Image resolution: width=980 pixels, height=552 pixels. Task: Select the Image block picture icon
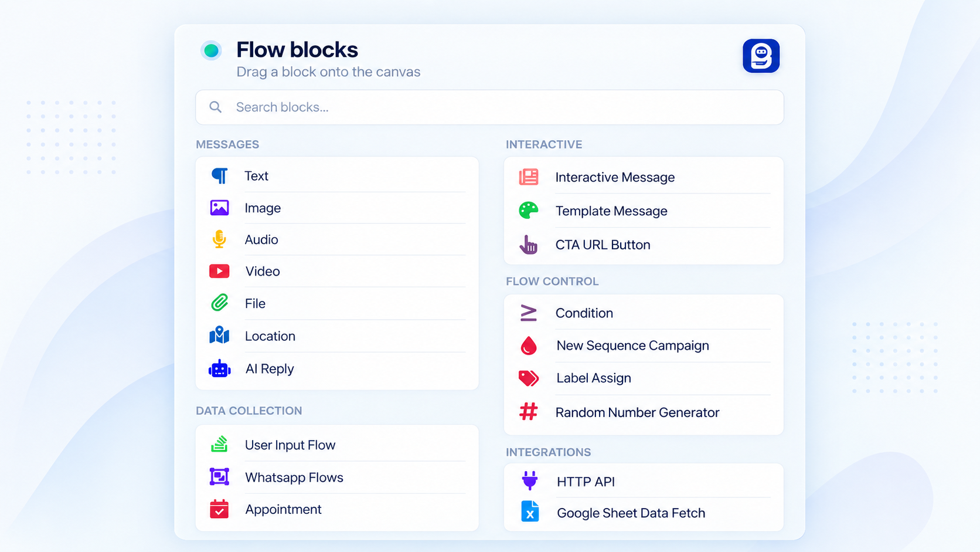click(x=219, y=208)
